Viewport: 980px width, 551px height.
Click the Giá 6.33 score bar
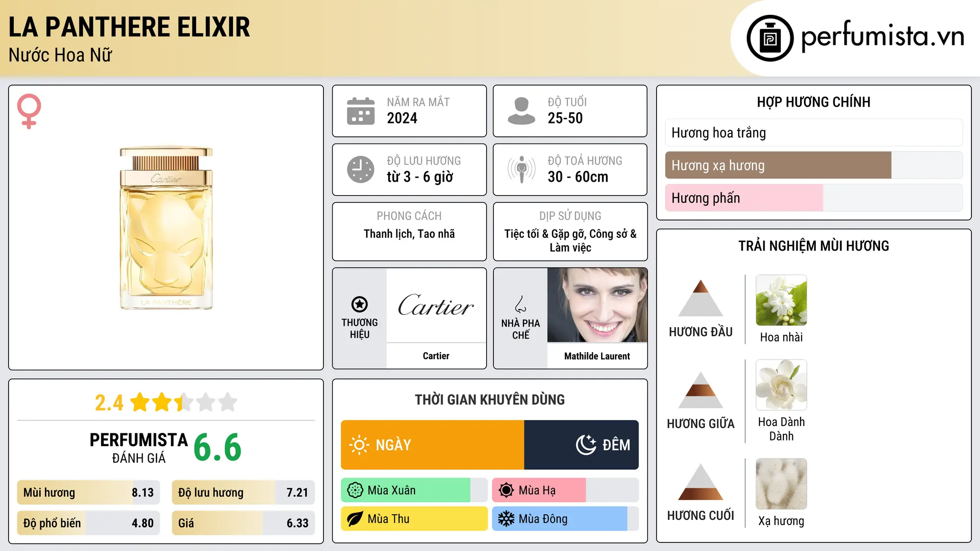pyautogui.click(x=243, y=523)
